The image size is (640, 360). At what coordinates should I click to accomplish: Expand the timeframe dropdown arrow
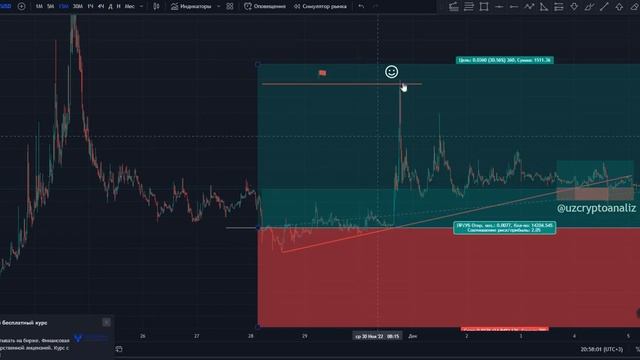[141, 6]
